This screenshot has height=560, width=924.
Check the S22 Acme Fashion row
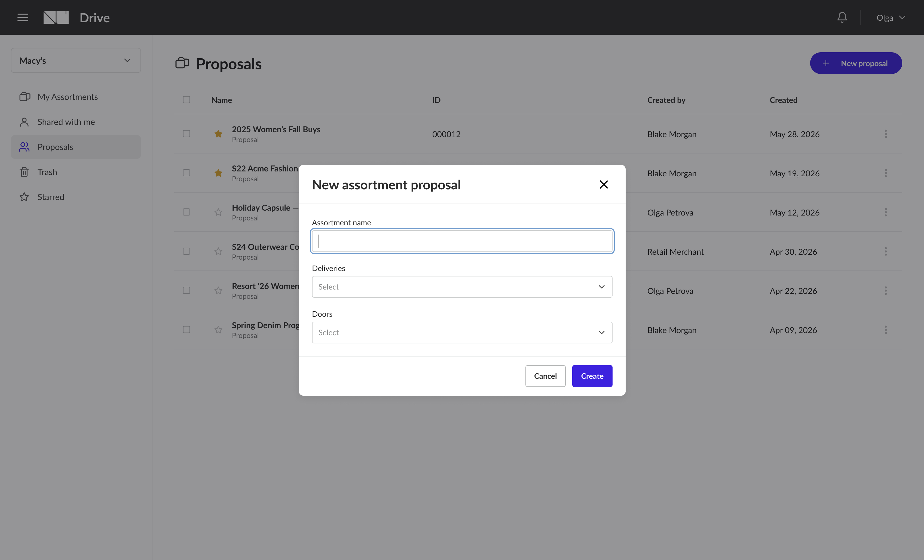[186, 173]
